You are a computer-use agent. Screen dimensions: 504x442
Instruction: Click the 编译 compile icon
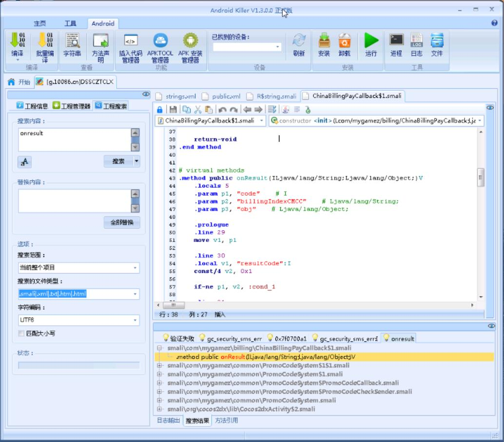coord(18,45)
